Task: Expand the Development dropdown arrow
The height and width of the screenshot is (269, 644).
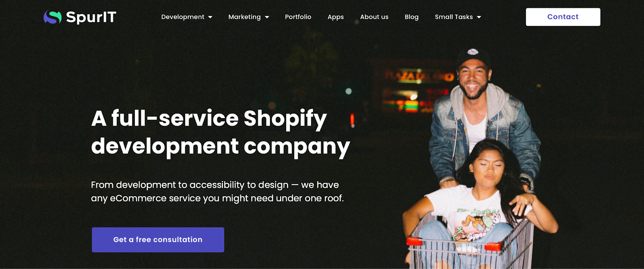Action: (210, 17)
